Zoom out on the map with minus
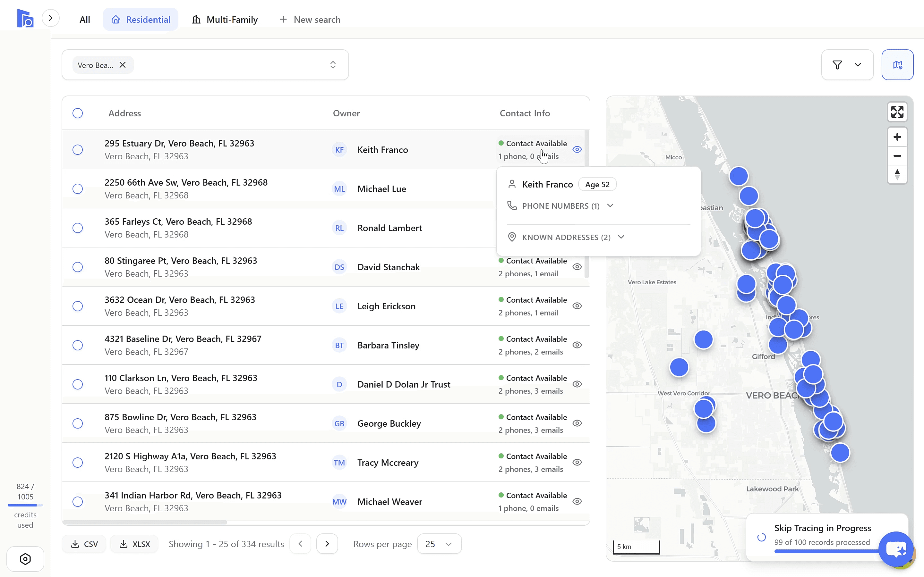 coord(897,156)
